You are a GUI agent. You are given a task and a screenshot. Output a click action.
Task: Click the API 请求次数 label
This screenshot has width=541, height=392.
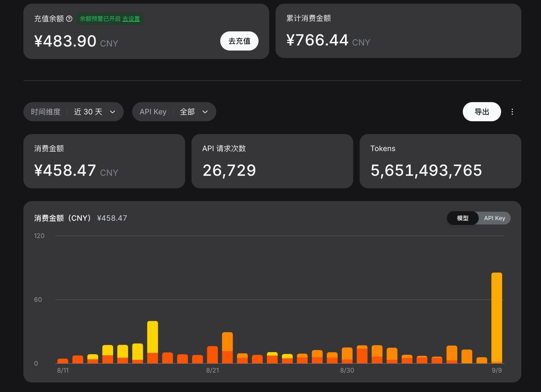tap(224, 148)
